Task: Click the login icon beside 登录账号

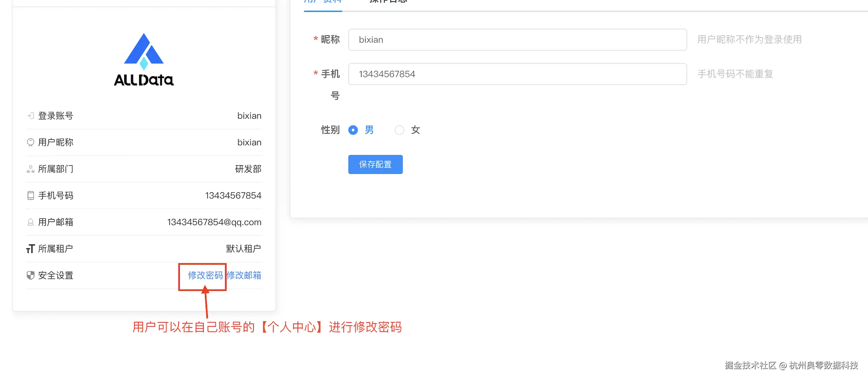Action: [30, 116]
